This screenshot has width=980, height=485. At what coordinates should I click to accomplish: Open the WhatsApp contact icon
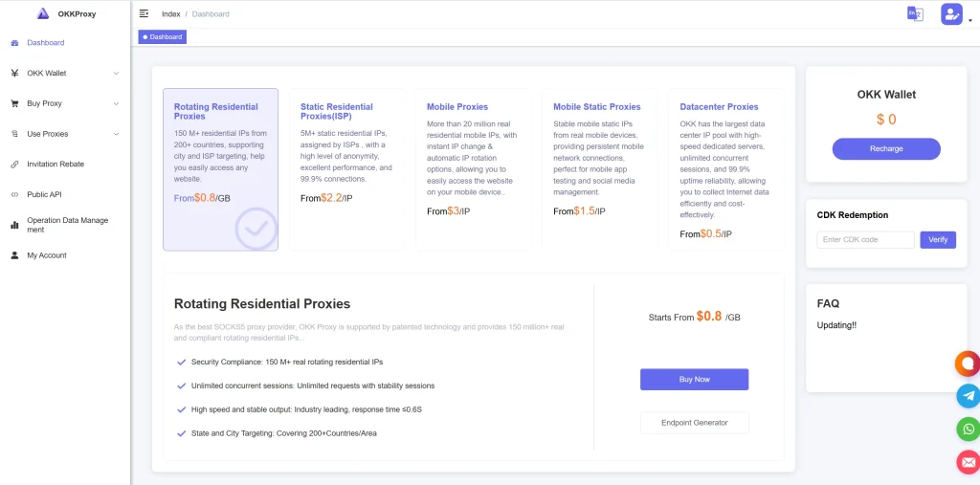click(969, 430)
